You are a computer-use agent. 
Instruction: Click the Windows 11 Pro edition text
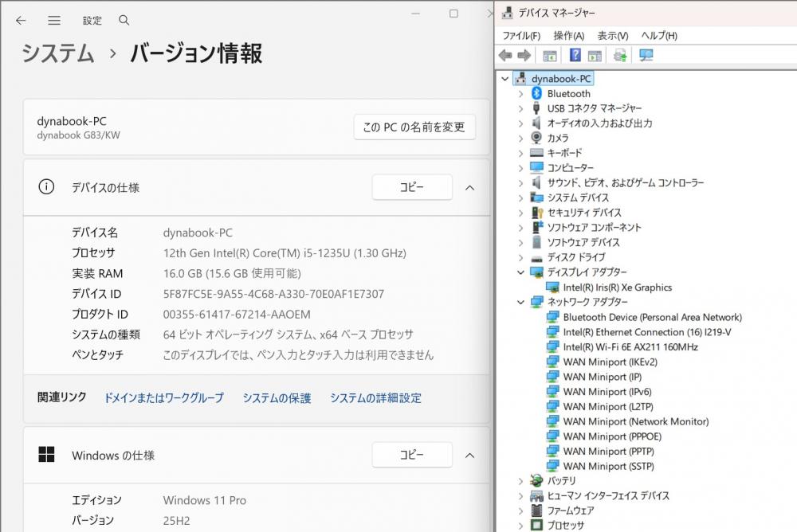pos(205,500)
